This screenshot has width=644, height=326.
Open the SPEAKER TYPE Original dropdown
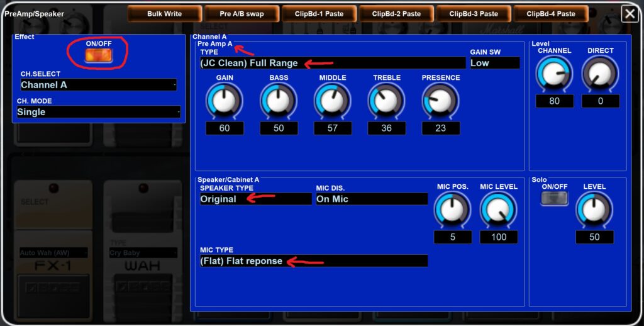(x=255, y=199)
